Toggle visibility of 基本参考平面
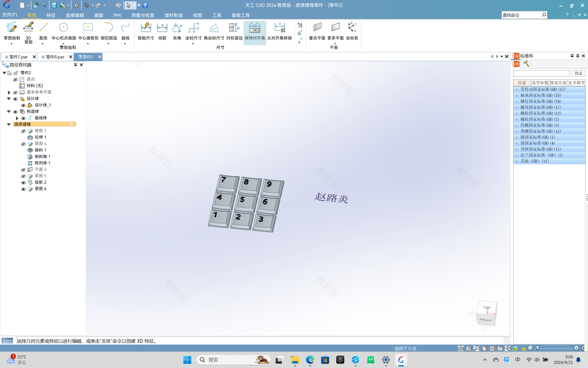Viewport: 588px width, 368px height. pos(15,92)
